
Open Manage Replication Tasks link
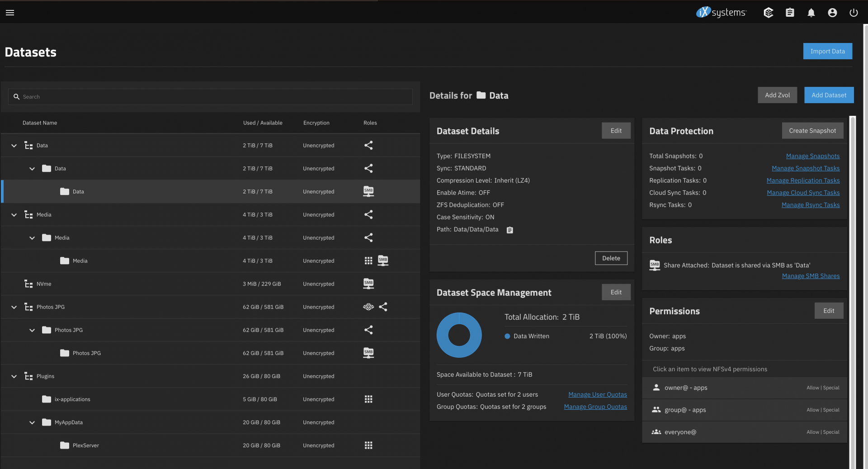point(803,180)
